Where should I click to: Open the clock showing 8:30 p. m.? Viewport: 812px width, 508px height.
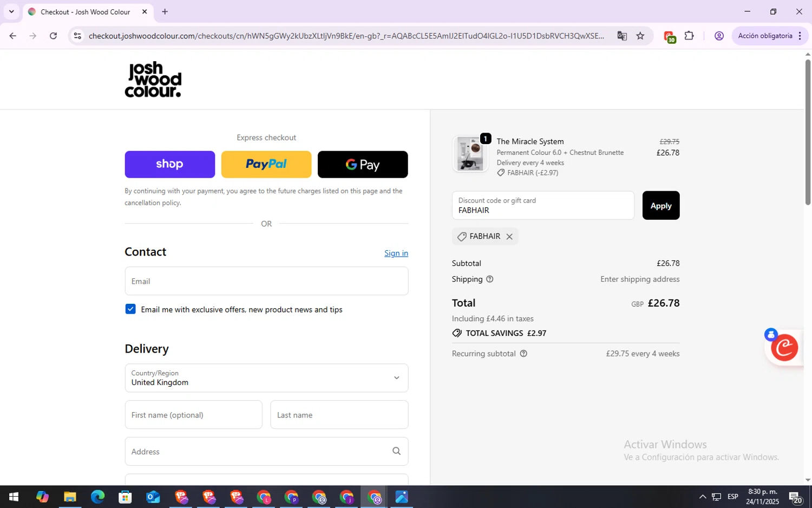pos(762,497)
